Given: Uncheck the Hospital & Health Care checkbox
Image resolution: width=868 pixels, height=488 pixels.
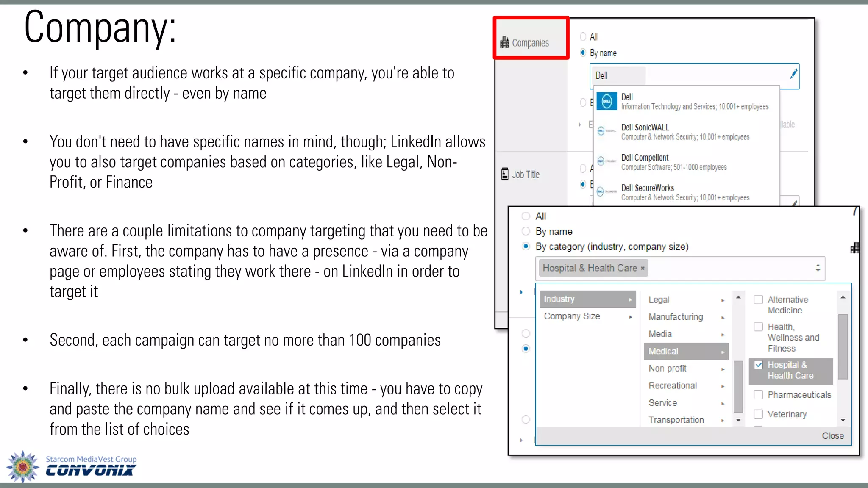Looking at the screenshot, I should coord(758,365).
